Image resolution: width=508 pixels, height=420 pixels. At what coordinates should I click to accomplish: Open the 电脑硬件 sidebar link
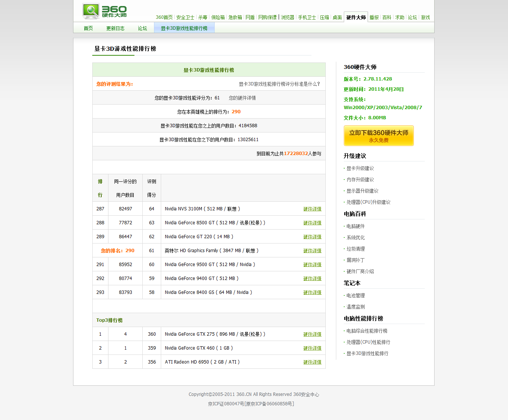click(355, 226)
